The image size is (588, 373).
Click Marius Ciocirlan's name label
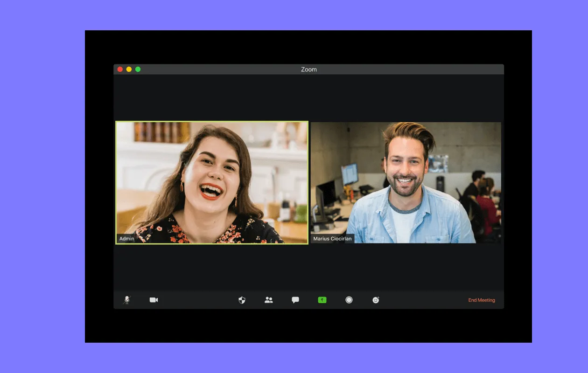(332, 238)
